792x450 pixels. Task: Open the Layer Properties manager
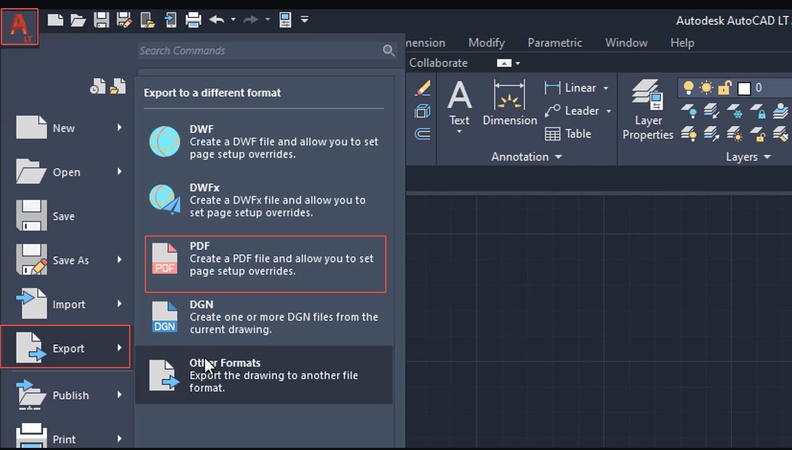(x=648, y=110)
